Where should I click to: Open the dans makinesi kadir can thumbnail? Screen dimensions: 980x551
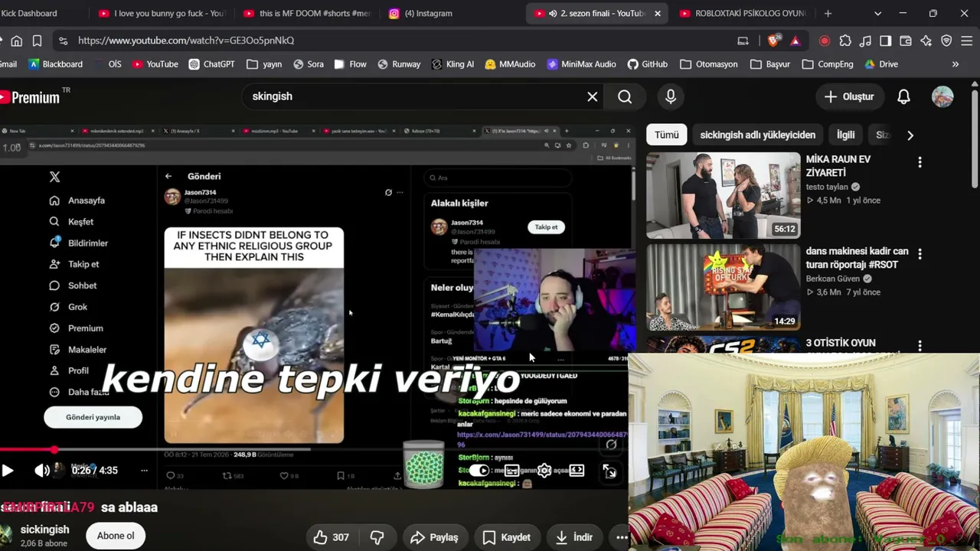pyautogui.click(x=724, y=287)
